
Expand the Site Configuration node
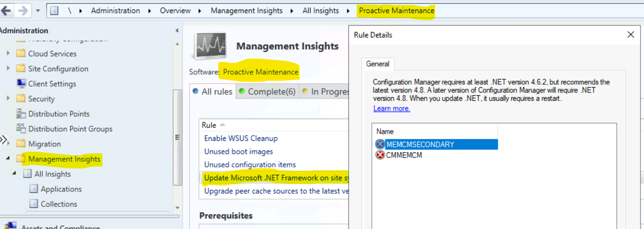coord(8,69)
